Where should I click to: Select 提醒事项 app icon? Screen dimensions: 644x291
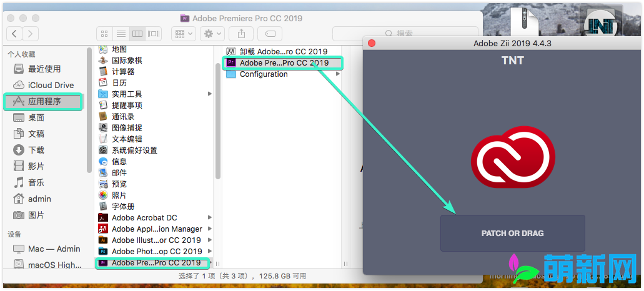(103, 105)
